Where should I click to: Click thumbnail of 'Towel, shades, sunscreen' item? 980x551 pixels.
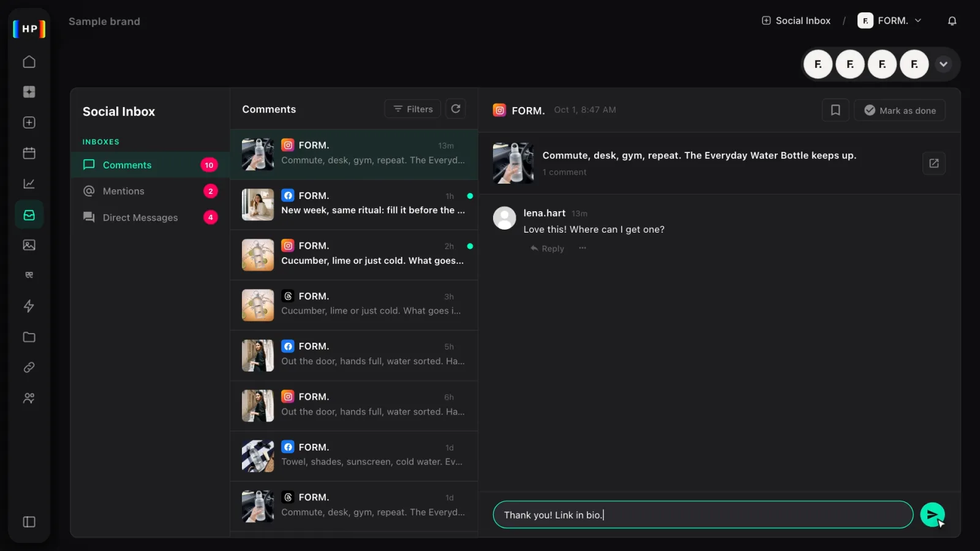[258, 456]
